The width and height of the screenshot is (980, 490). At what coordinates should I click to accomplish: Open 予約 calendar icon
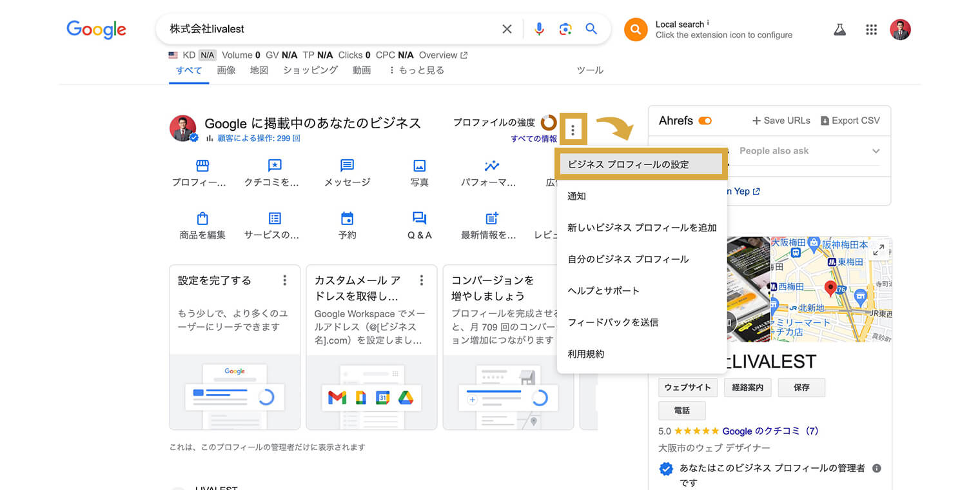(347, 219)
